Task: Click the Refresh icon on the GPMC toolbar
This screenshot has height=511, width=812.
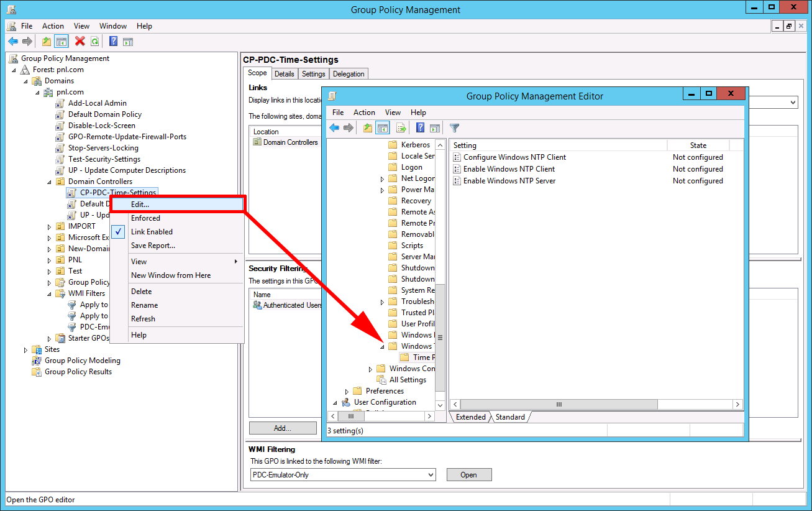Action: click(x=94, y=41)
